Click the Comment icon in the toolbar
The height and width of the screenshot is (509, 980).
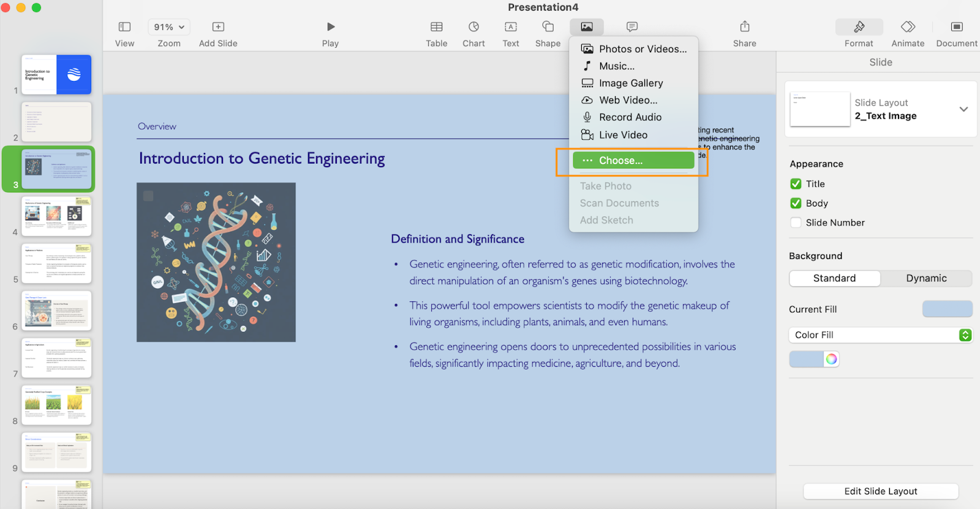click(x=631, y=27)
